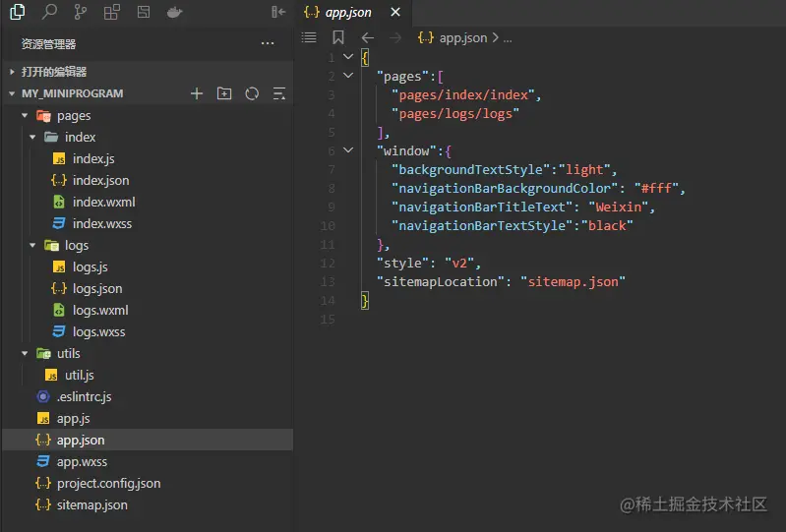The width and height of the screenshot is (786, 532).
Task: Fold code at line 1
Action: 348,57
